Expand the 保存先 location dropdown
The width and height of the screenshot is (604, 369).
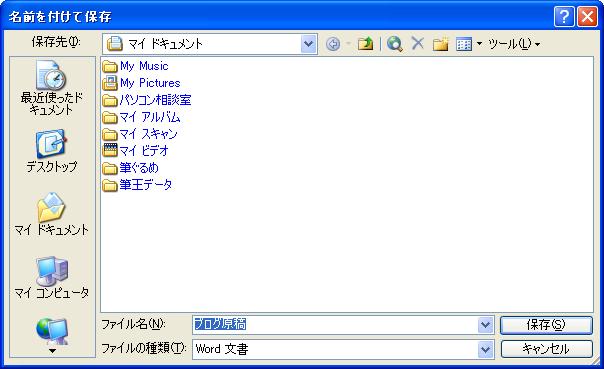309,44
